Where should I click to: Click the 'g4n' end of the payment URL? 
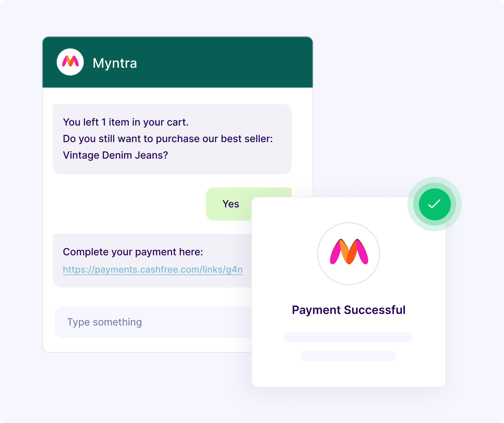pos(234,270)
